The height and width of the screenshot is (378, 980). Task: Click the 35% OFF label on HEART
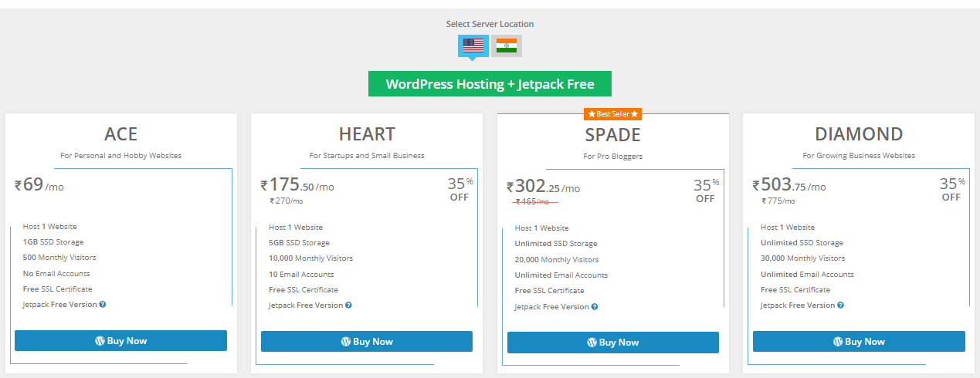point(460,189)
